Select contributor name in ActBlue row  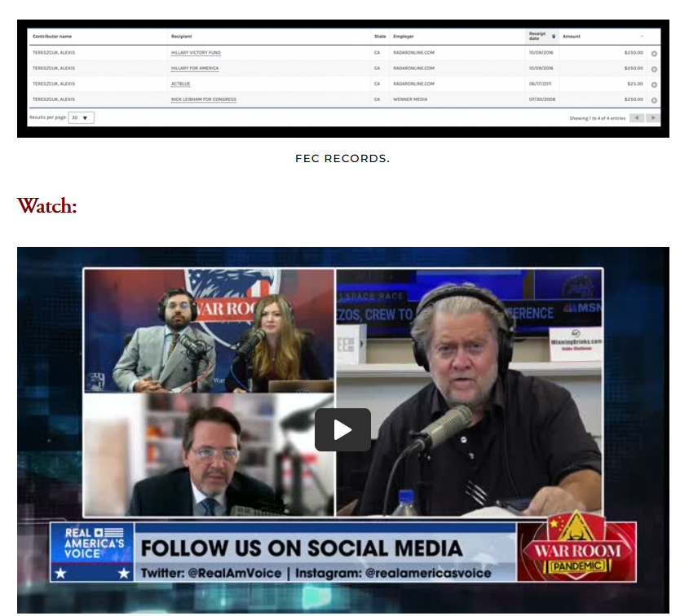[x=54, y=84]
